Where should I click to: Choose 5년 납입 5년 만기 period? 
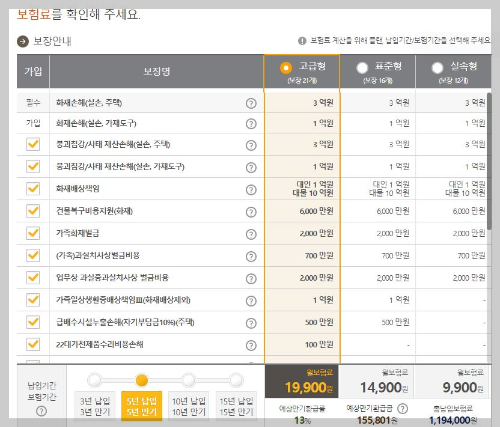tap(142, 406)
